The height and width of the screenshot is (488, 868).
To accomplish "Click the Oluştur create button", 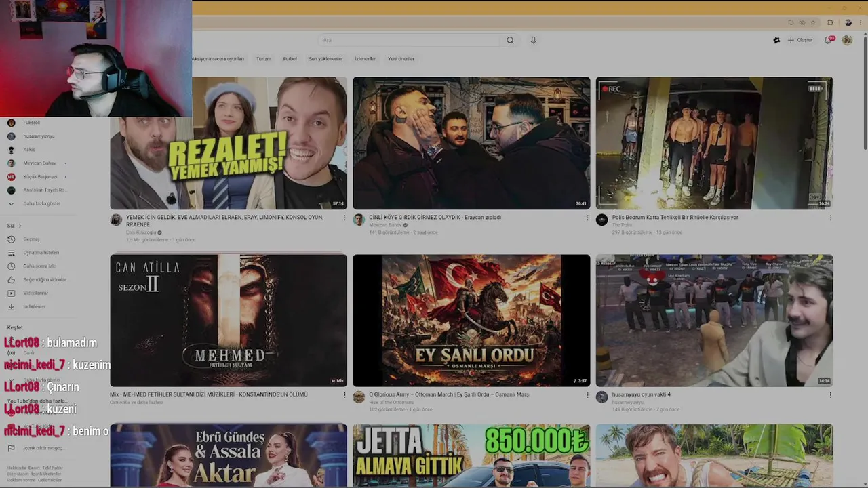I will 800,40.
